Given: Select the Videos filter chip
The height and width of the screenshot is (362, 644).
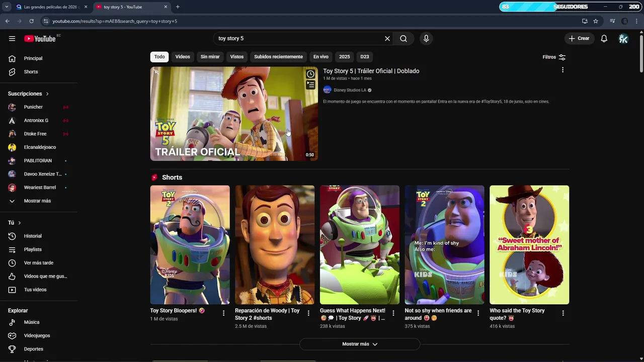Looking at the screenshot, I should click(x=183, y=57).
